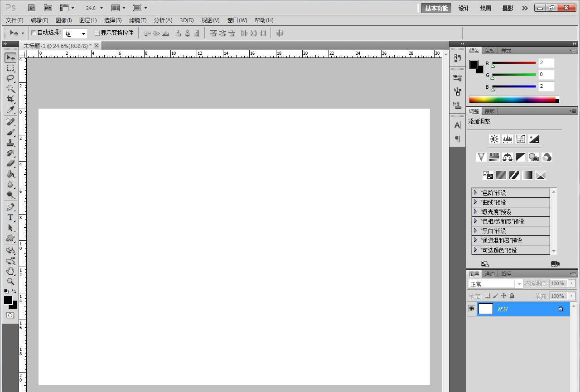Click the toolbox foreground color swatch
The image size is (580, 392).
8,300
